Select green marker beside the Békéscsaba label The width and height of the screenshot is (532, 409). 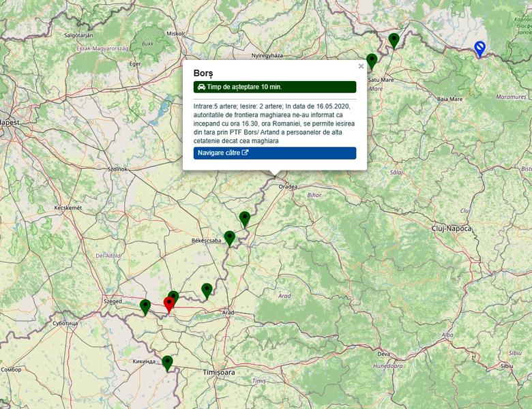(229, 238)
